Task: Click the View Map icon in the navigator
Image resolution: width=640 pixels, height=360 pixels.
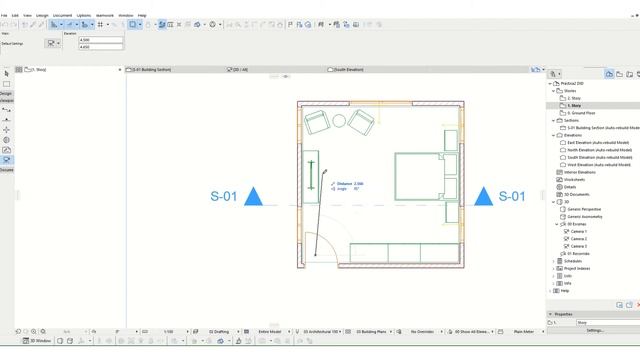Action: tap(620, 74)
